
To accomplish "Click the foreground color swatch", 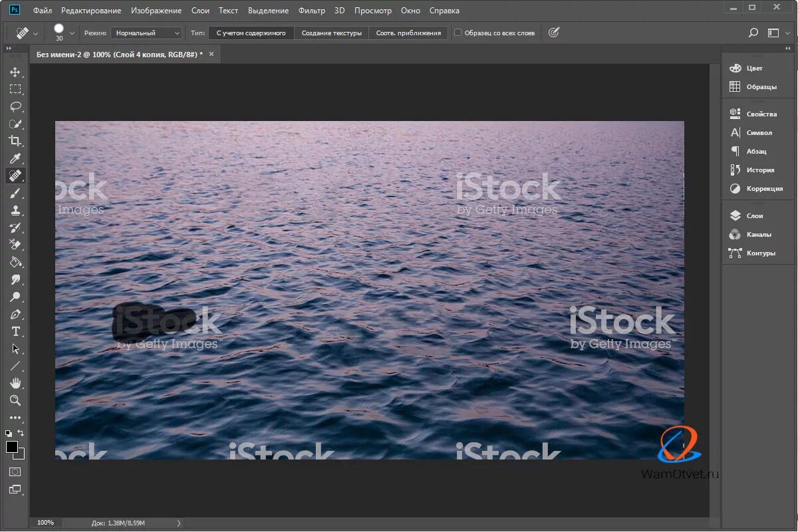I will coord(11,447).
